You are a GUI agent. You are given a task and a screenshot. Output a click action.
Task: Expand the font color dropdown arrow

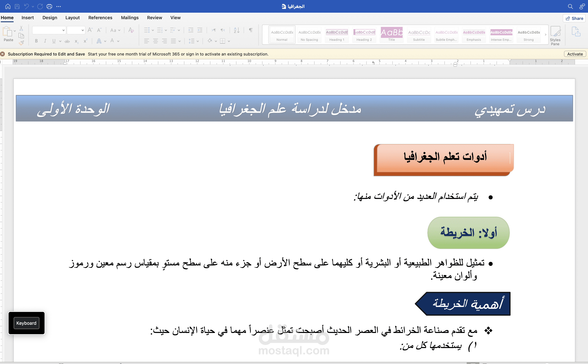[x=118, y=41]
